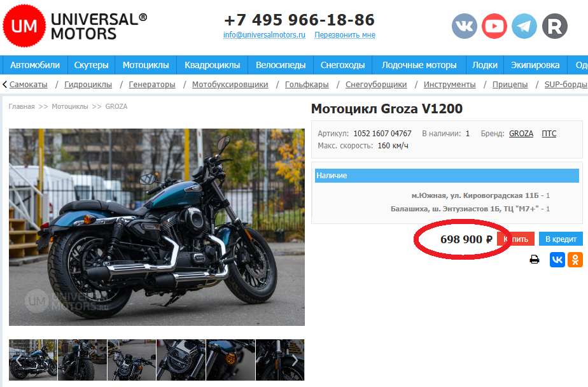This screenshot has width=588, height=387.
Task: Show previous thumbnails with left carousel arrow
Action: click(x=18, y=360)
